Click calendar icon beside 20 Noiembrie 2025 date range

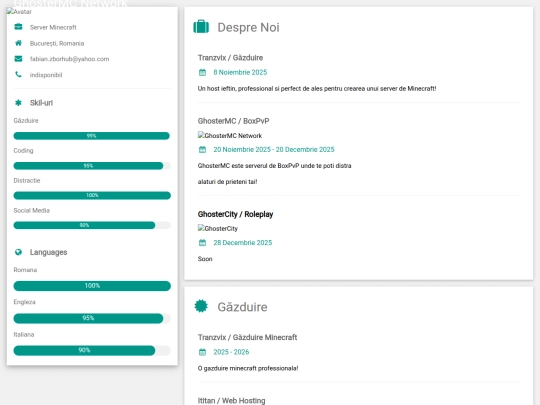[202, 149]
